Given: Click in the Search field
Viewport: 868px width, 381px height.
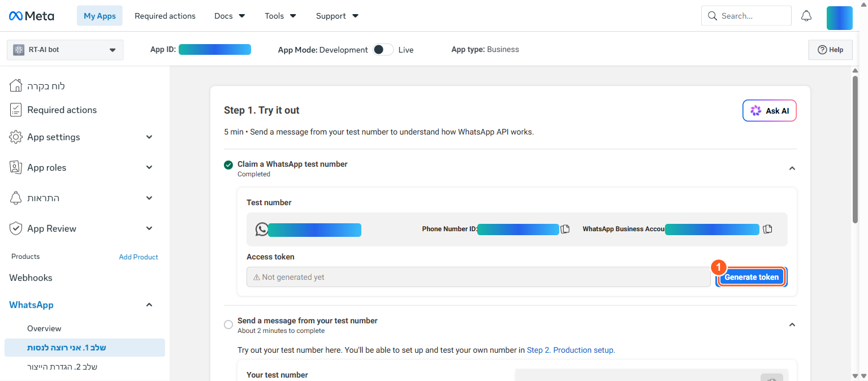Looking at the screenshot, I should click(746, 16).
